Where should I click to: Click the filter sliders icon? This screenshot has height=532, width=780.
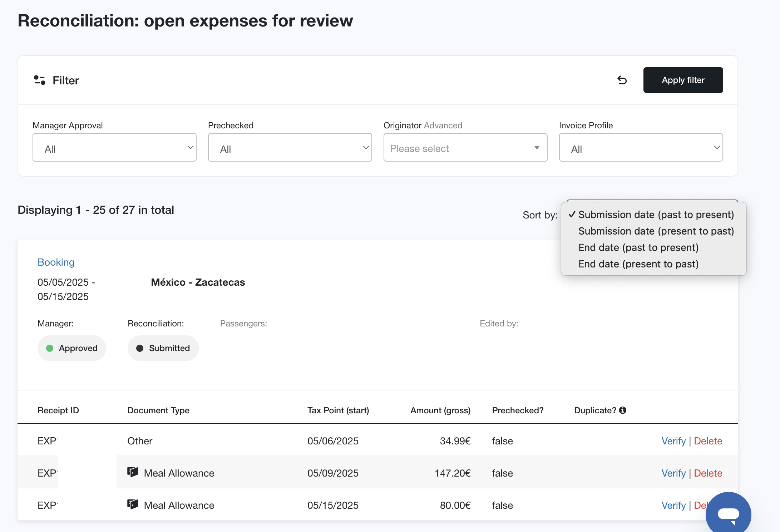pos(40,80)
